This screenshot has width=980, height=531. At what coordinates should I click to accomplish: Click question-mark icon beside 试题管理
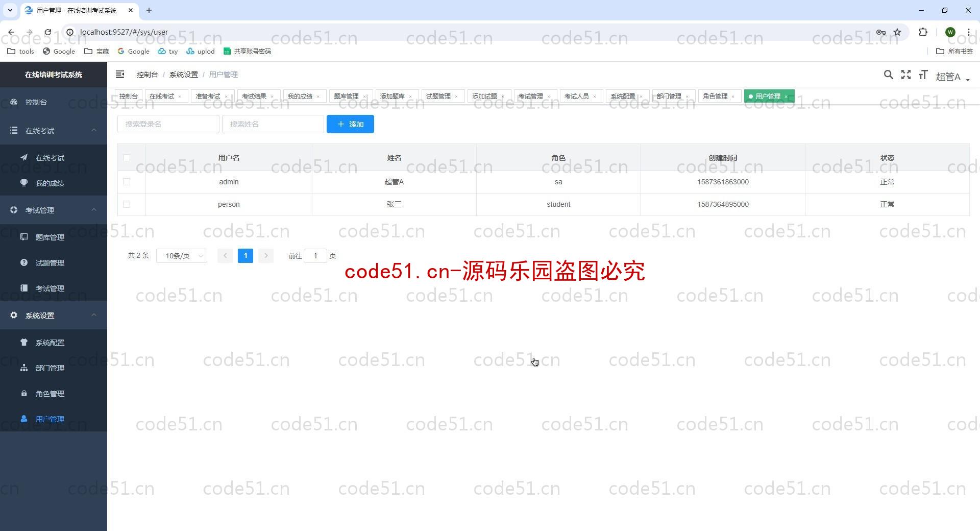click(24, 262)
